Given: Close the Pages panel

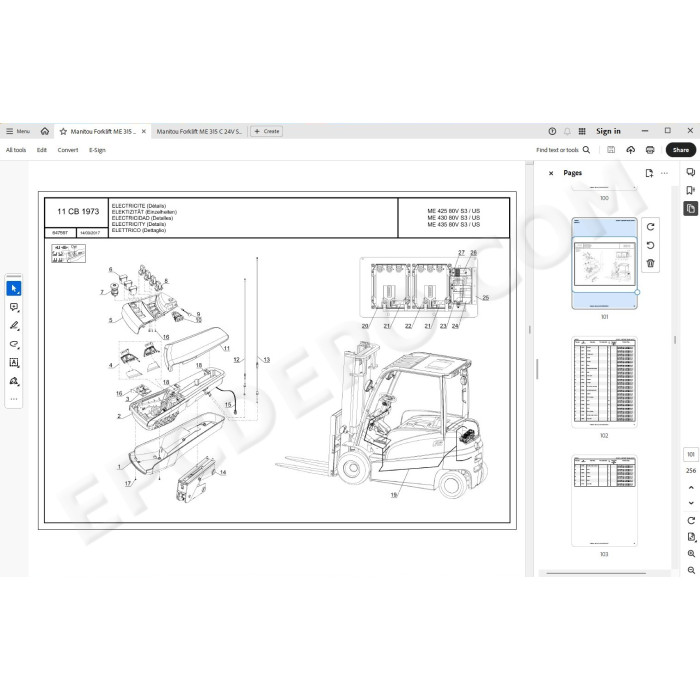Looking at the screenshot, I should pos(551,173).
